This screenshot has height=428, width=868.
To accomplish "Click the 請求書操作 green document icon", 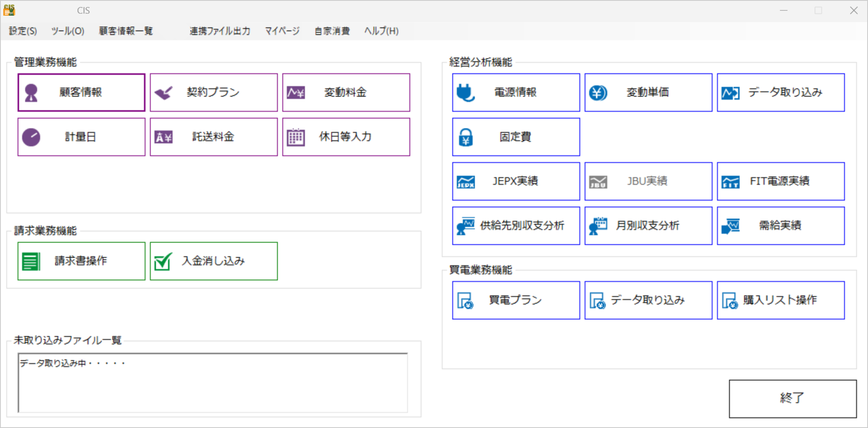I will pyautogui.click(x=31, y=261).
